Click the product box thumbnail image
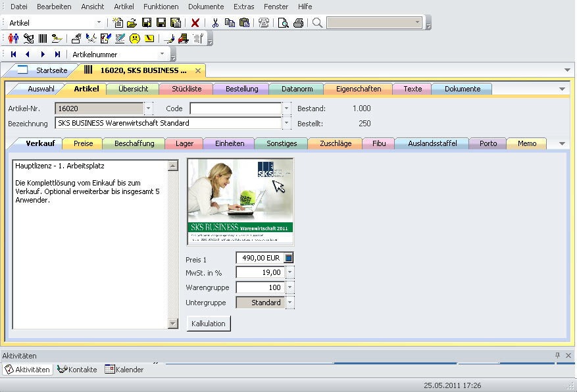The height and width of the screenshot is (392, 577). pos(240,201)
